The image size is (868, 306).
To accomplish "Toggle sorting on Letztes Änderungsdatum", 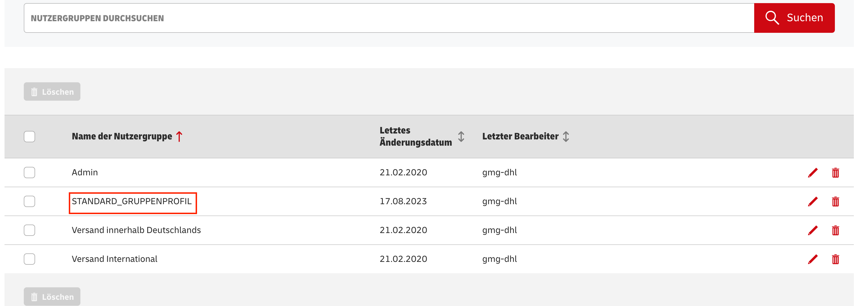I will click(461, 137).
